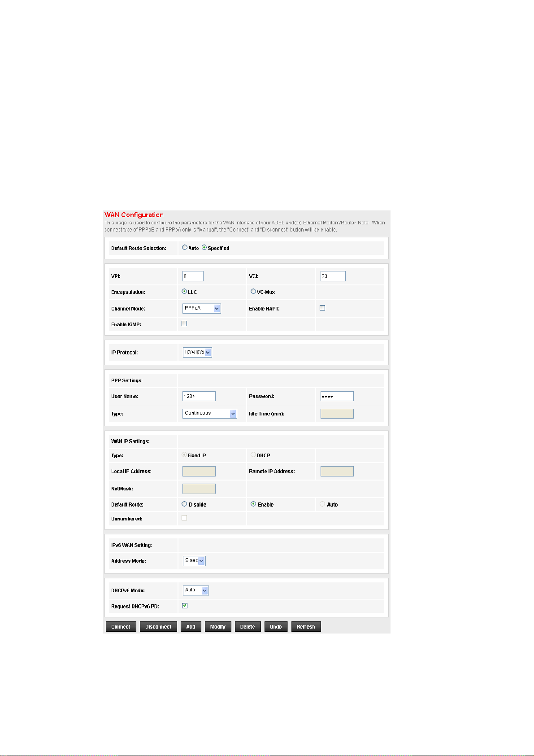Select Auto for WAN Default Route
This screenshot has height=756, width=534.
pyautogui.click(x=322, y=504)
